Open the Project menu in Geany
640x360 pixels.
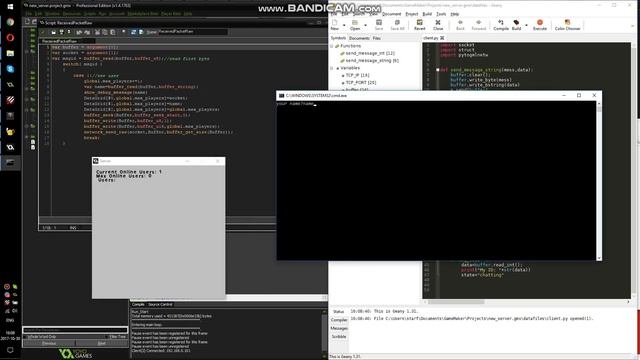[411, 14]
